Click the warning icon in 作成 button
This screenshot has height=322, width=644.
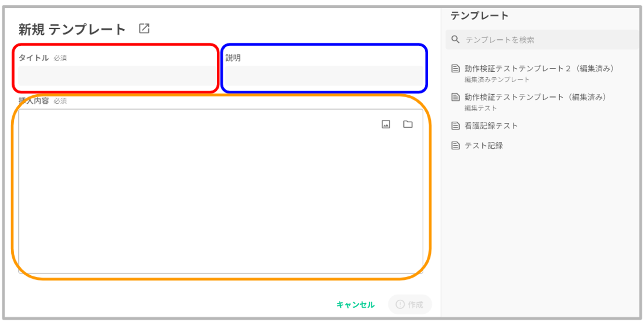(x=400, y=304)
